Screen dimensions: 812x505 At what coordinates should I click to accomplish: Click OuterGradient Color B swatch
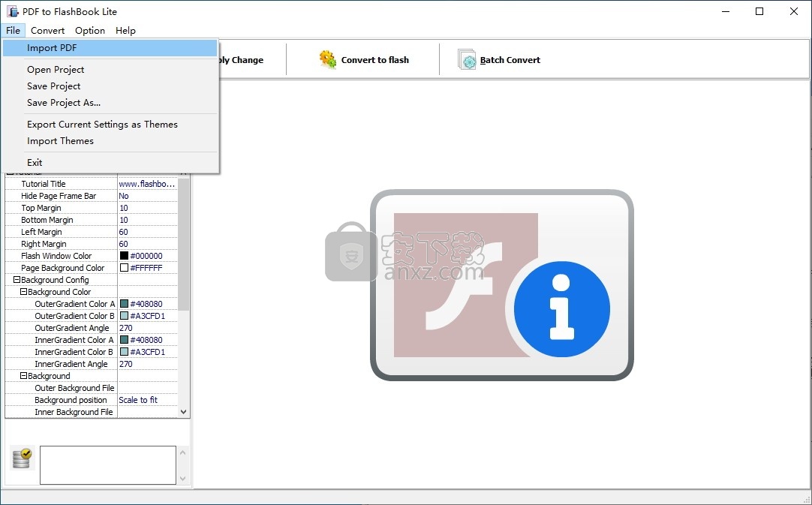pos(125,315)
